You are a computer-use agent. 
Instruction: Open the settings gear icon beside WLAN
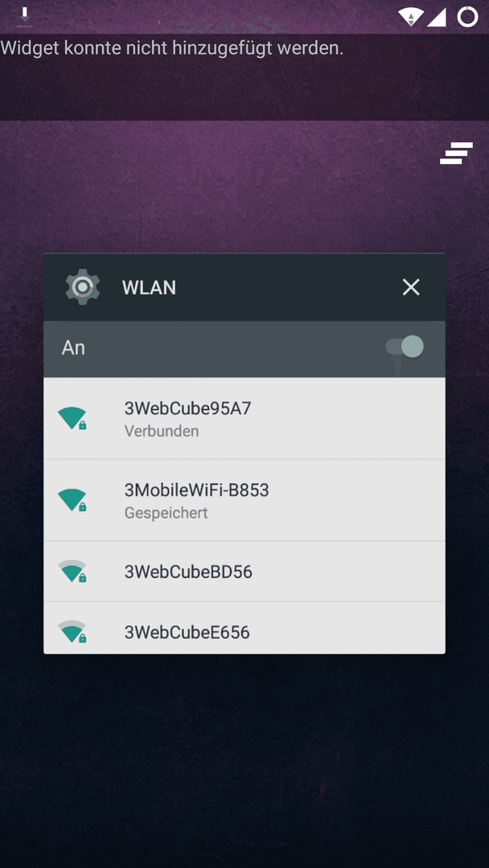(x=83, y=287)
